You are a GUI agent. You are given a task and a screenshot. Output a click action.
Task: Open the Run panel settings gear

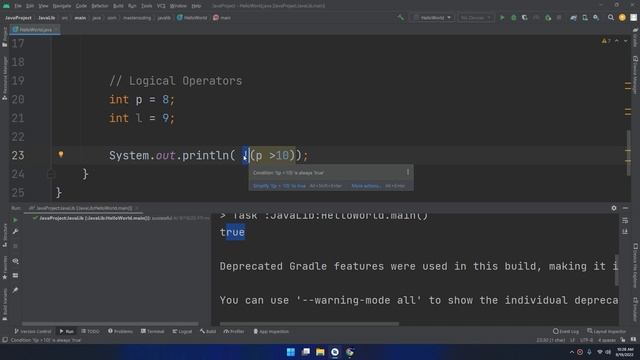614,208
